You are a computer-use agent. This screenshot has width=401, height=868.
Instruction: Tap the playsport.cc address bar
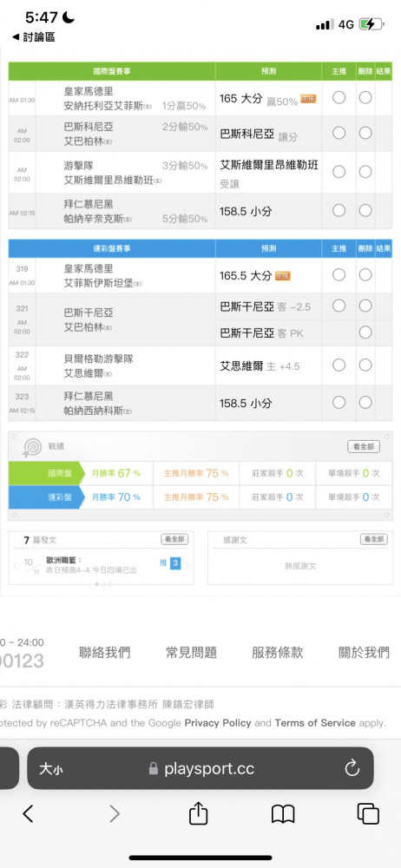tap(200, 768)
